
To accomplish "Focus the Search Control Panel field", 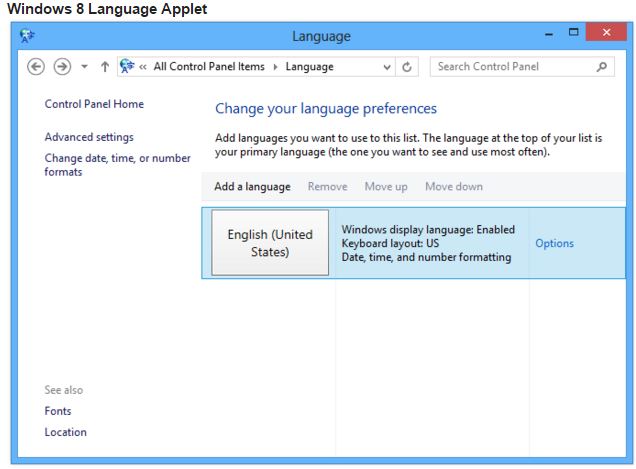I will pos(522,67).
